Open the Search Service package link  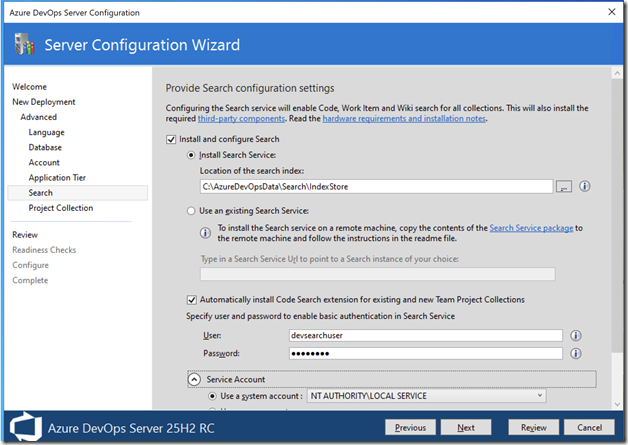(530, 228)
